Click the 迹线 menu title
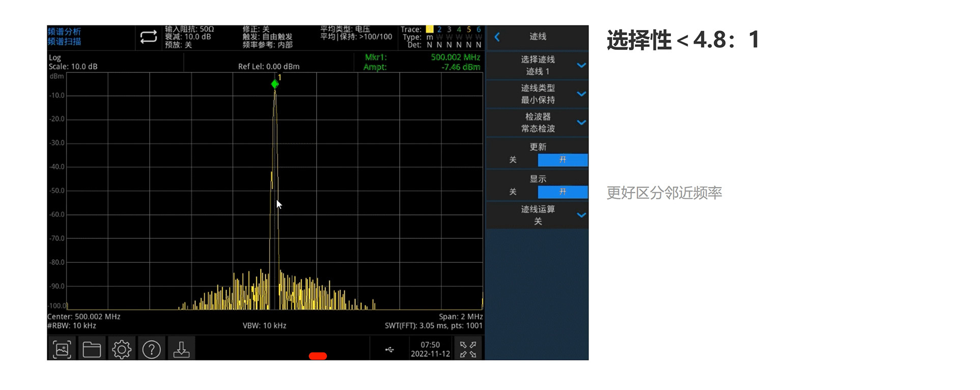Viewport: 980px width, 390px height. (x=538, y=37)
